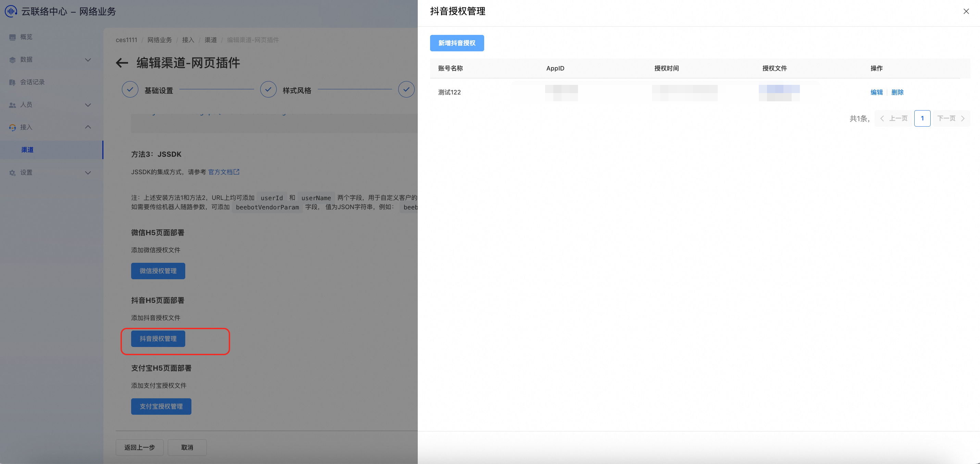Screen dimensions: 980x464
Task: Click the 接入 headset sidebar icon
Action: tap(13, 127)
